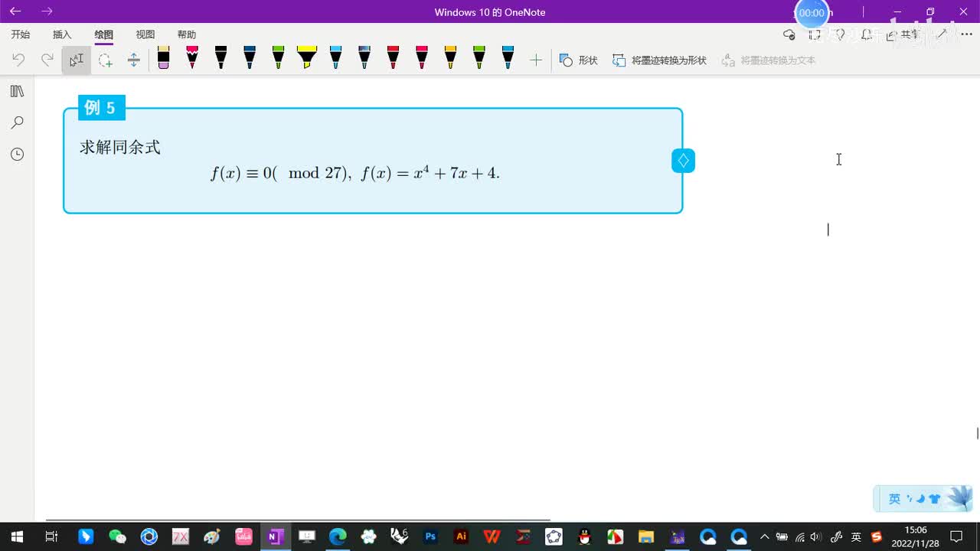The width and height of the screenshot is (980, 551).
Task: Choose the insert or remove space tool
Action: coord(133,60)
